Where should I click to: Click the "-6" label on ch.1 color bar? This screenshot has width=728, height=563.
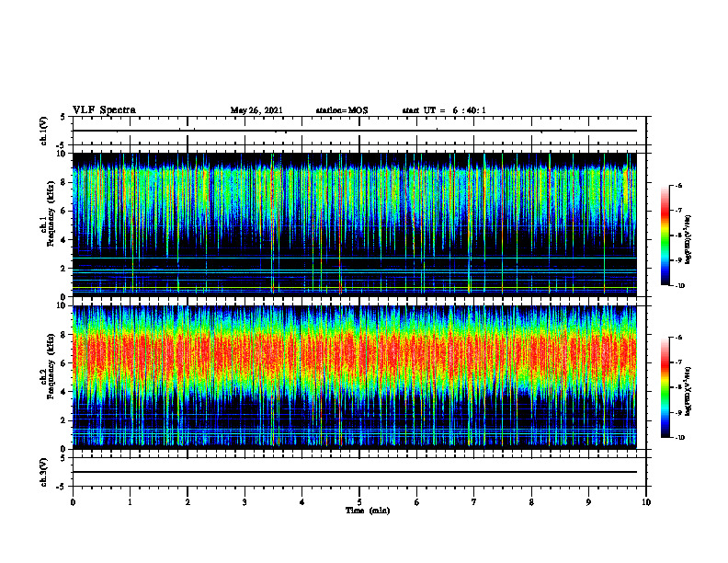(x=678, y=185)
